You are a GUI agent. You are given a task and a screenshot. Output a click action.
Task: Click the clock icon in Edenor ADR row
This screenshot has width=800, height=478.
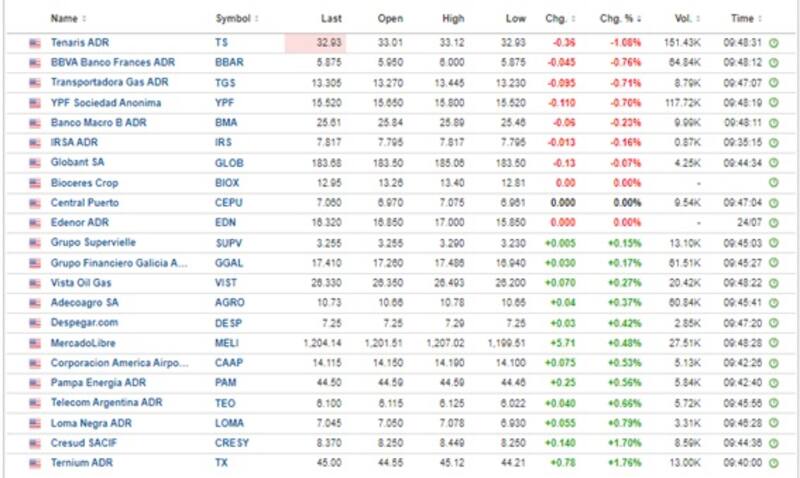coord(773,223)
